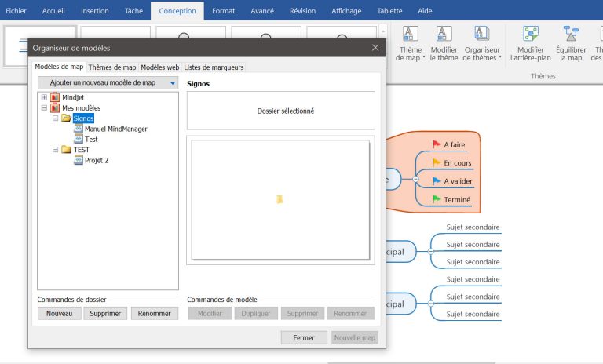Screen dimensions: 603x364
Task: Click the red A faire flag
Action: (x=437, y=144)
